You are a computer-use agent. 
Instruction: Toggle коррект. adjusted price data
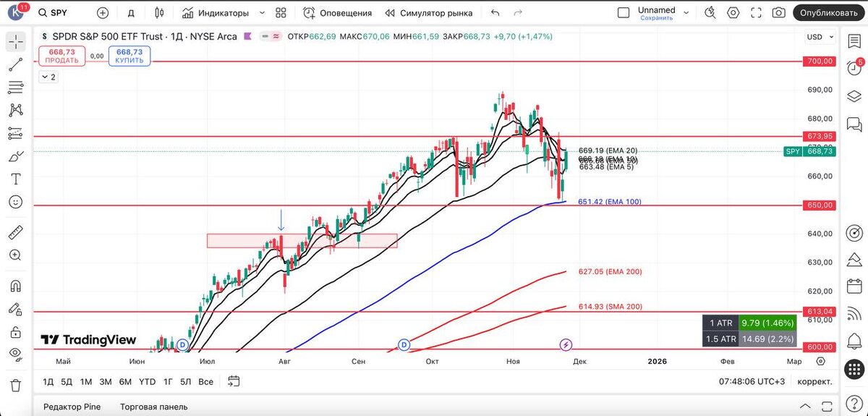[x=814, y=381]
